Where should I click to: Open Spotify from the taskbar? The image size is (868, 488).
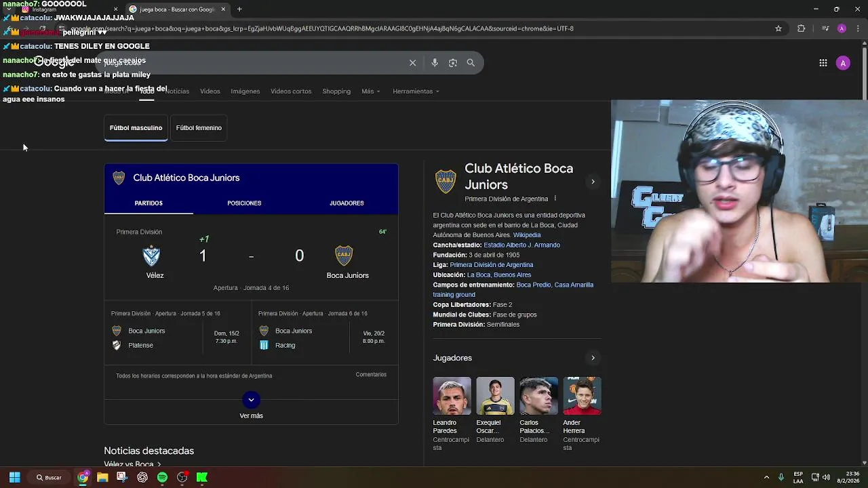pyautogui.click(x=162, y=477)
